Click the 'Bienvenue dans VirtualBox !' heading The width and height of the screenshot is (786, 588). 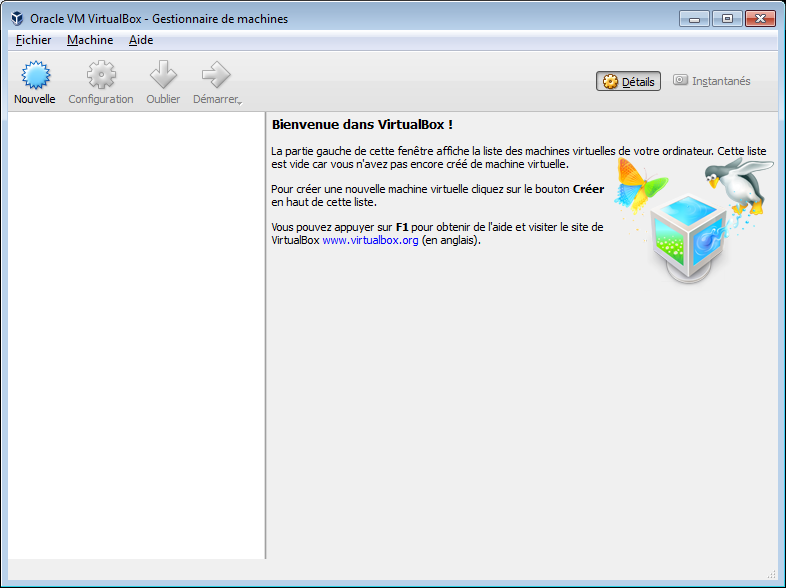[362, 125]
